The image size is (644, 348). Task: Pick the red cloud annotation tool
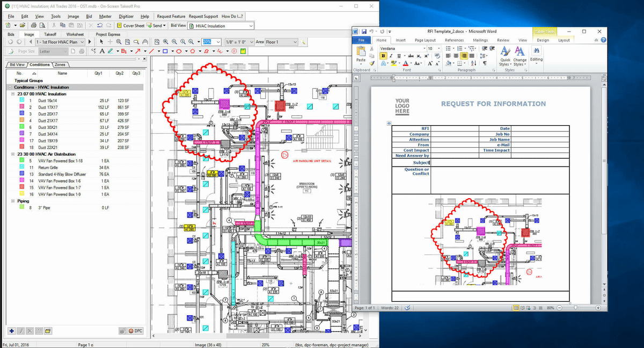coord(206,52)
